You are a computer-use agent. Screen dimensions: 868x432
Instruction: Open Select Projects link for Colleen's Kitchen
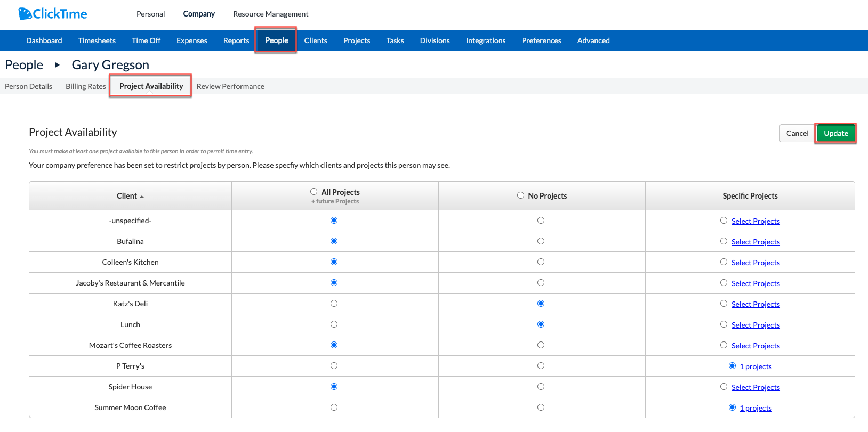pyautogui.click(x=756, y=263)
